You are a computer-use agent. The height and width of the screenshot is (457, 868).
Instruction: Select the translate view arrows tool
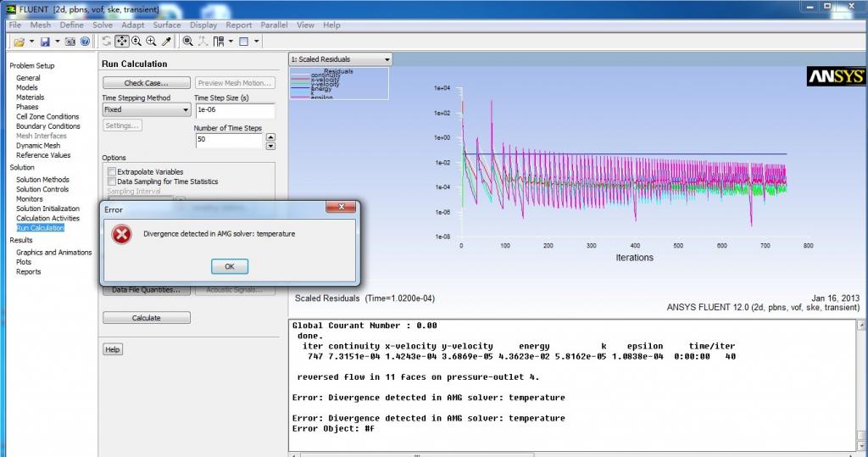pyautogui.click(x=121, y=42)
